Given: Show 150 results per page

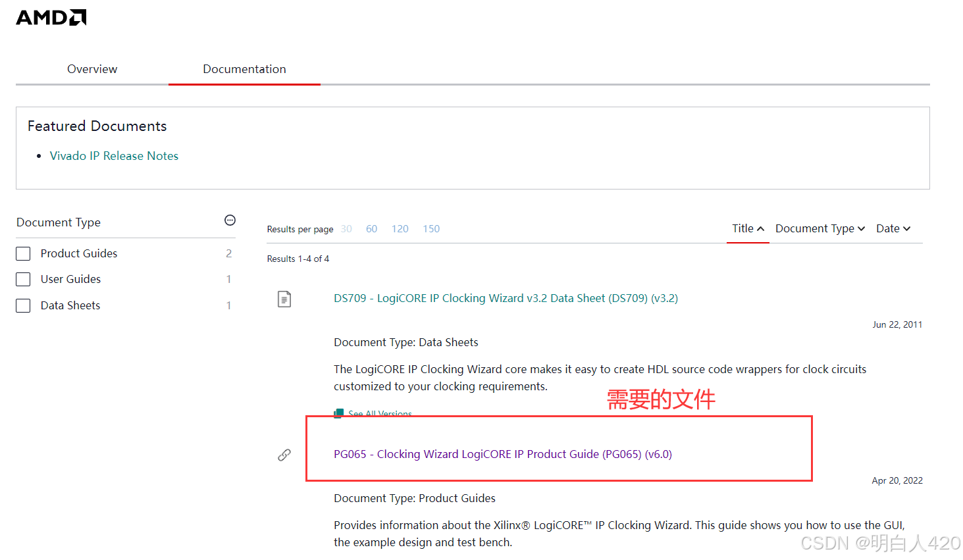Looking at the screenshot, I should pyautogui.click(x=431, y=229).
